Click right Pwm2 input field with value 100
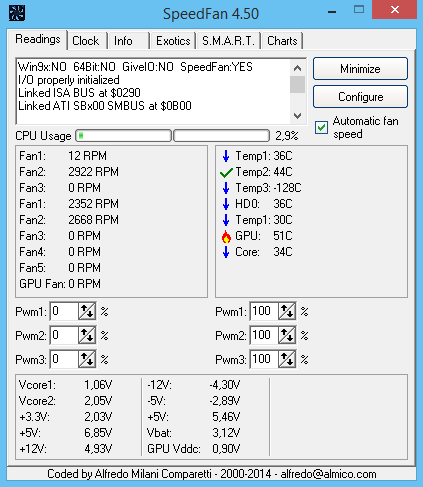 coord(264,335)
